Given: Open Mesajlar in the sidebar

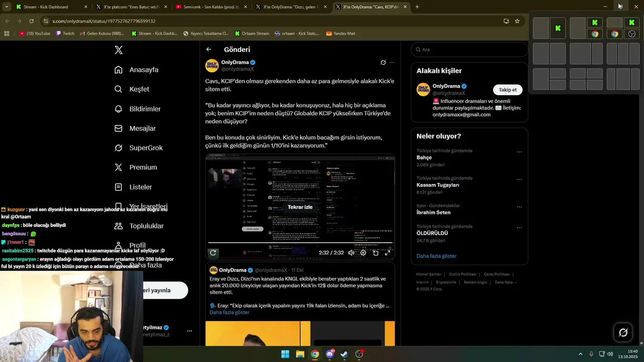Looking at the screenshot, I should point(135,128).
